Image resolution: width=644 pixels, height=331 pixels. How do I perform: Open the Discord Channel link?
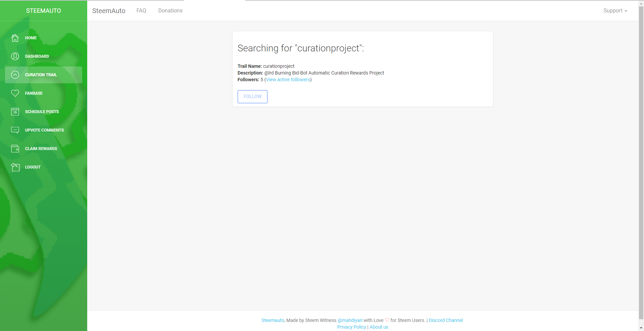tap(446, 321)
